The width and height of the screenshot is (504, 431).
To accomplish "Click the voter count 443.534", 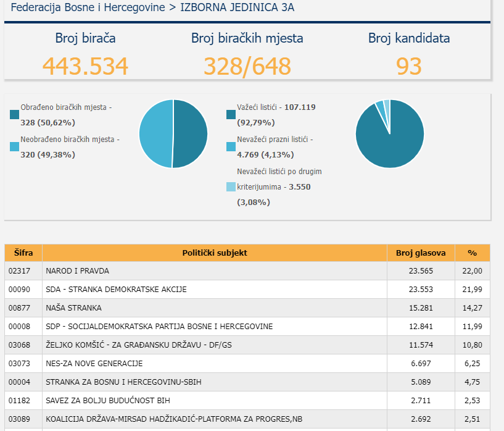I will coord(86,66).
